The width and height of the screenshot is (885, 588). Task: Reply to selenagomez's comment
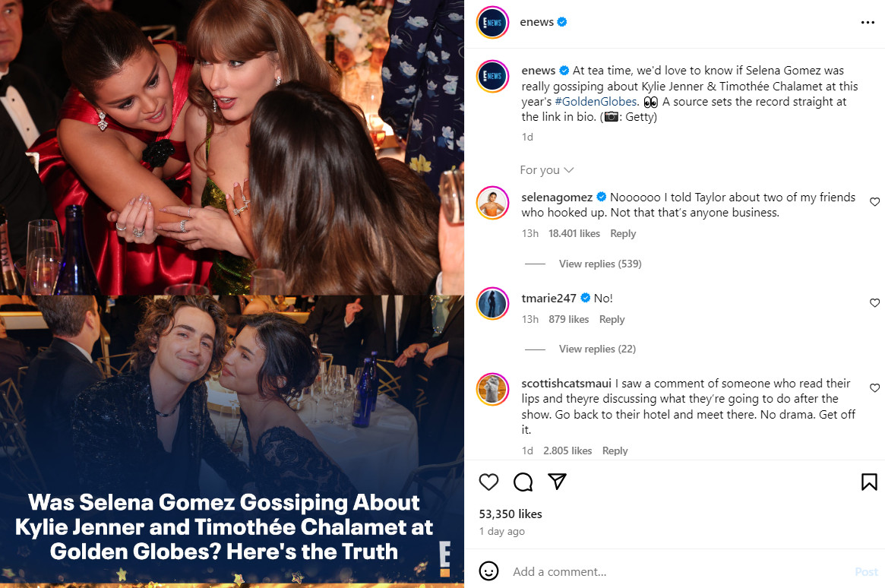pyautogui.click(x=623, y=234)
